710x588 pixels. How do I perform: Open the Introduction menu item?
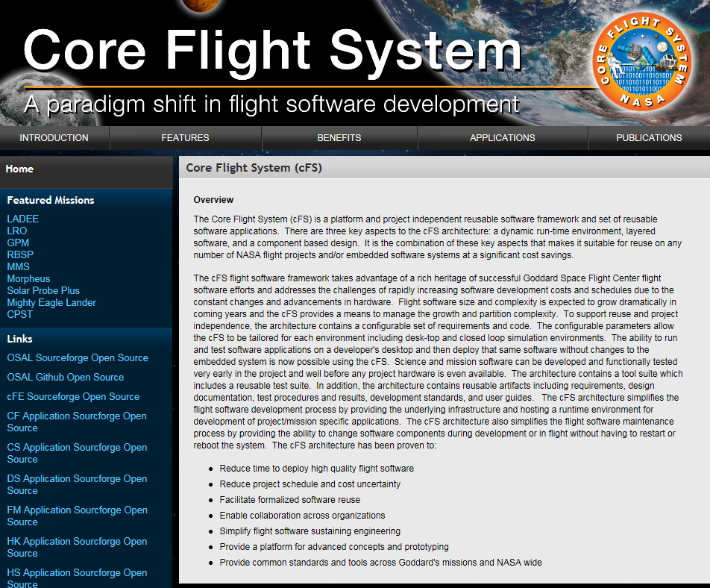click(54, 138)
